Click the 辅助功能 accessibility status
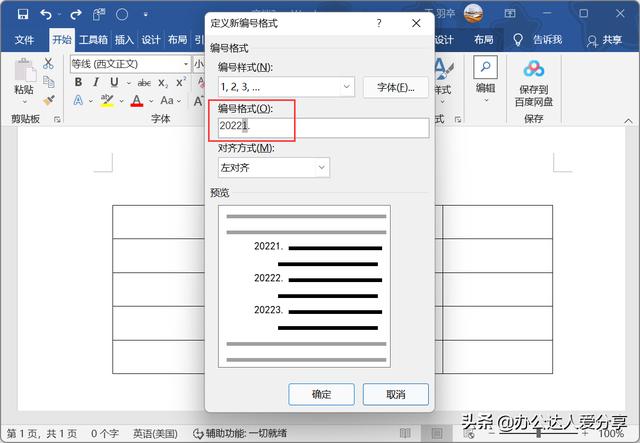The image size is (640, 443). (240, 433)
